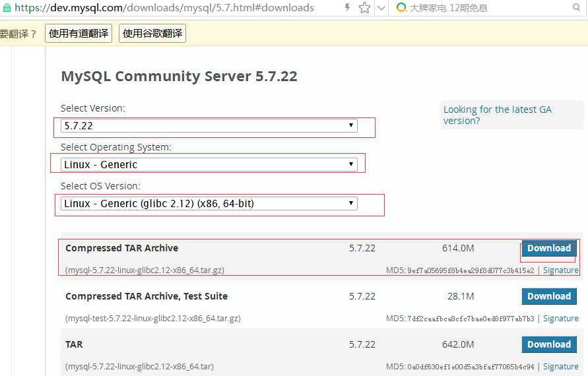The image size is (588, 376).
Task: Click the 'MySQL Community Server 5.7.22' heading
Action: (180, 76)
